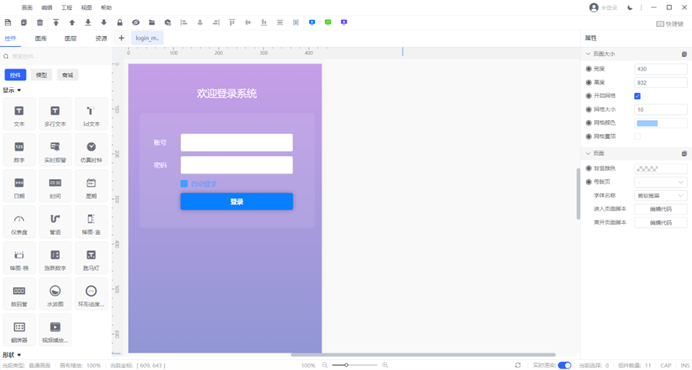Select the 时间 time widget

pos(55,186)
